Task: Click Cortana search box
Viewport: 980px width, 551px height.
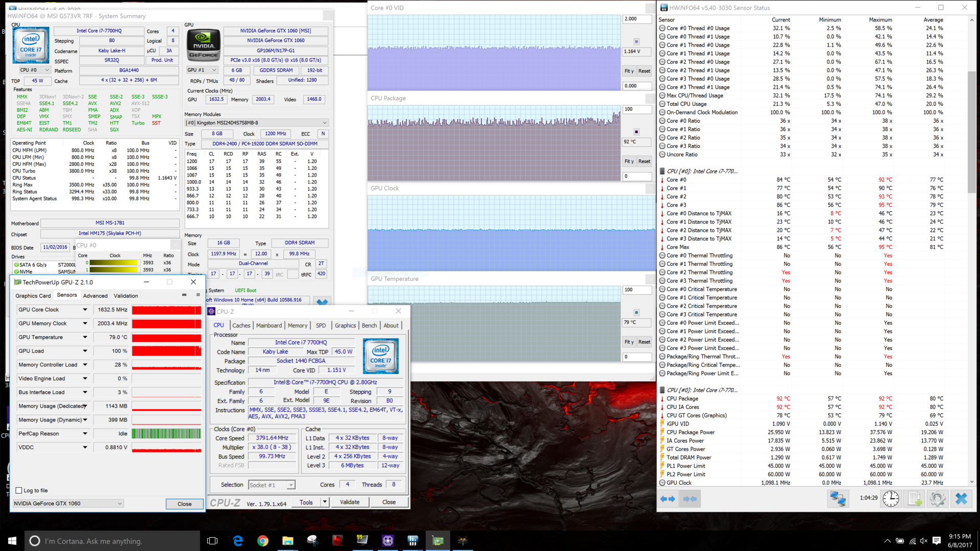Action: pos(112,541)
